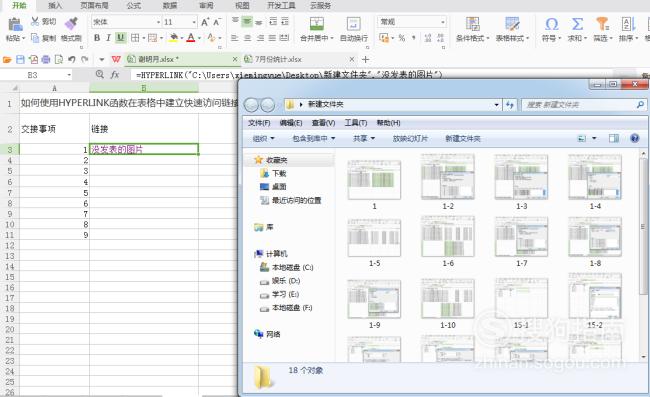
Task: Click the Paste (粘贴) clipboard icon
Action: pos(15,24)
